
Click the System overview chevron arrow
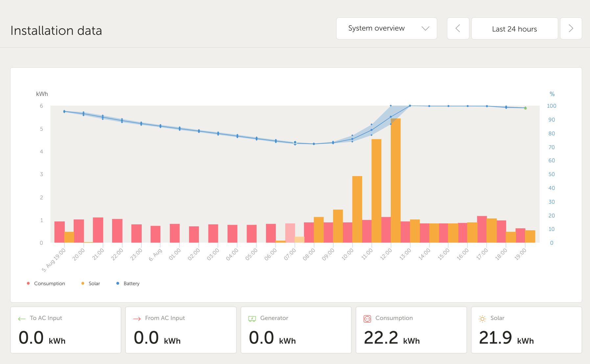click(425, 29)
